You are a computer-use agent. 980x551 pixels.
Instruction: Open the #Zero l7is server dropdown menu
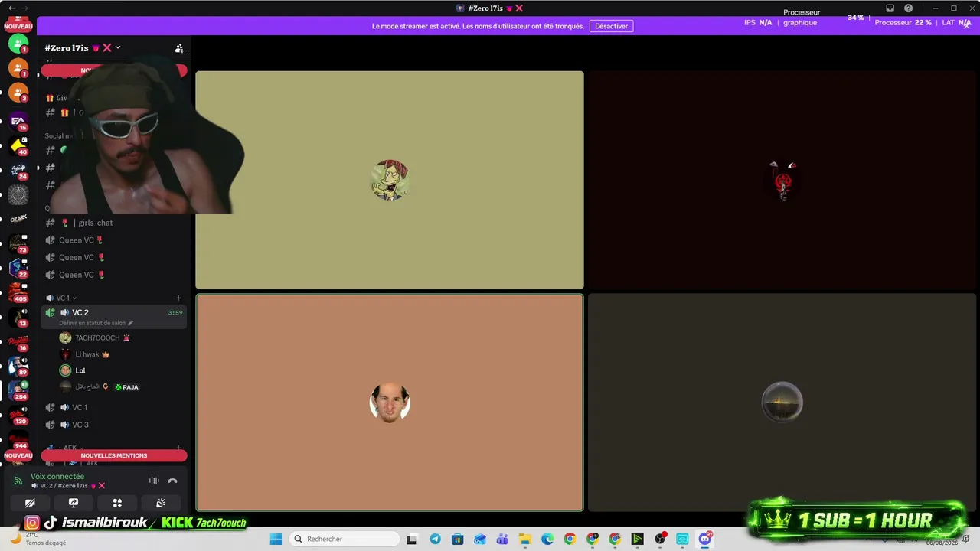click(83, 47)
